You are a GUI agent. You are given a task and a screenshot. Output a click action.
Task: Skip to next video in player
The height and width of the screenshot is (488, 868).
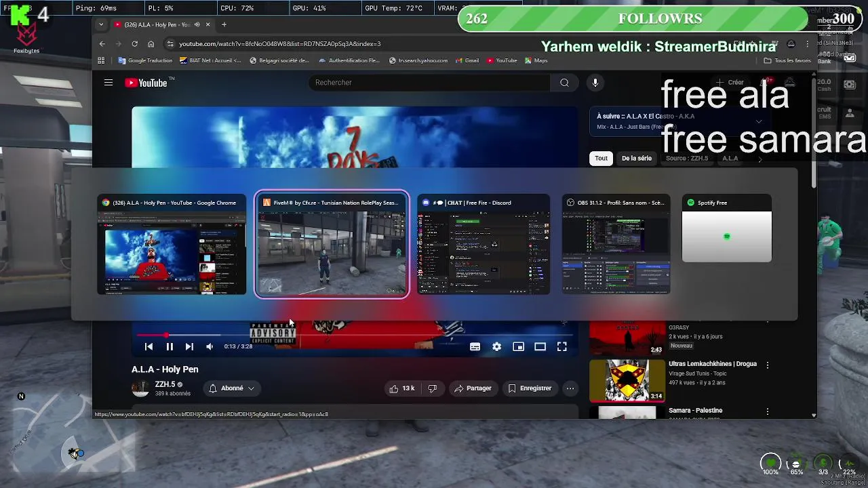189,346
